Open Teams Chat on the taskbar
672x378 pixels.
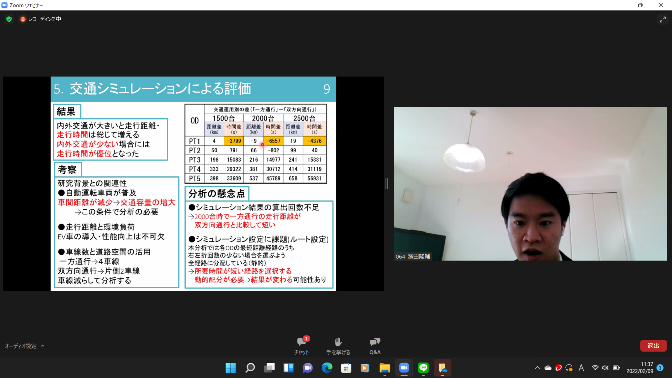(x=308, y=368)
